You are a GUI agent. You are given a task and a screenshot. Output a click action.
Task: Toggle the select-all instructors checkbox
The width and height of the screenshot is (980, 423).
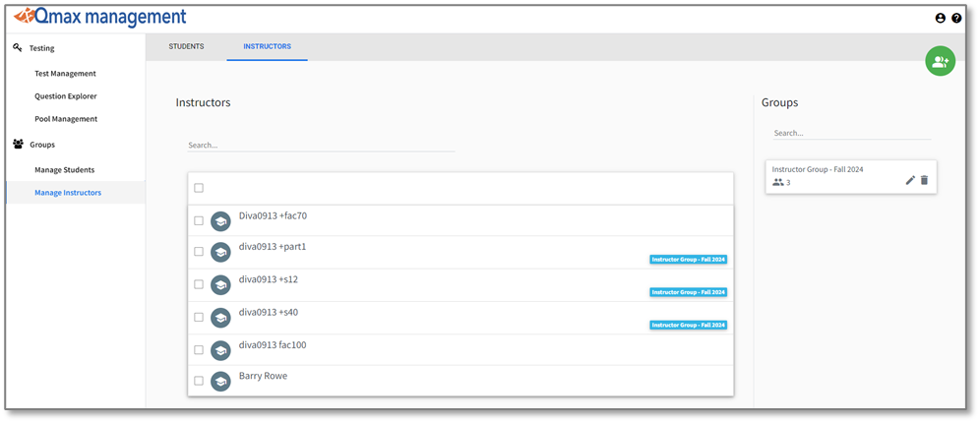pyautogui.click(x=199, y=188)
